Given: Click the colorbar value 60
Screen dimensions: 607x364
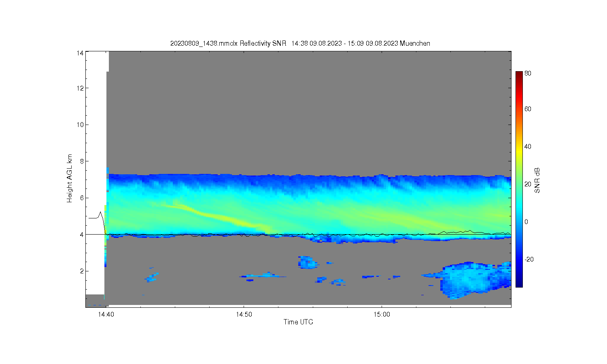Looking at the screenshot, I should coord(528,109).
